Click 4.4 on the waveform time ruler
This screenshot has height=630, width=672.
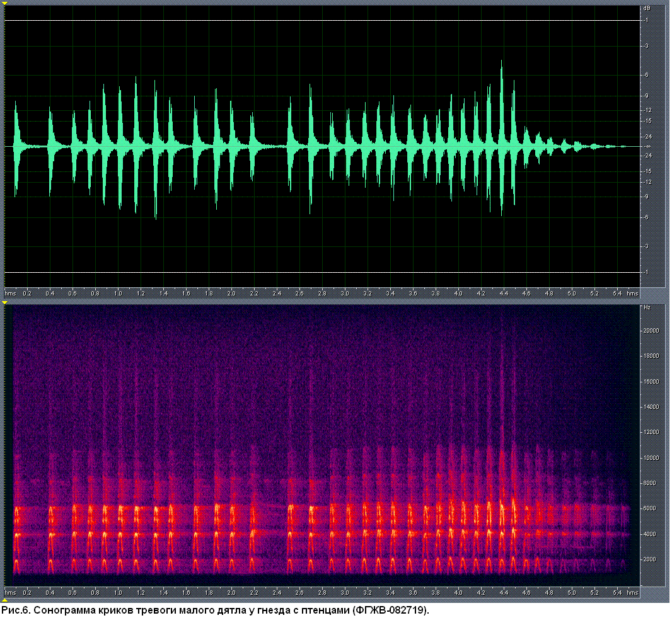pyautogui.click(x=504, y=294)
